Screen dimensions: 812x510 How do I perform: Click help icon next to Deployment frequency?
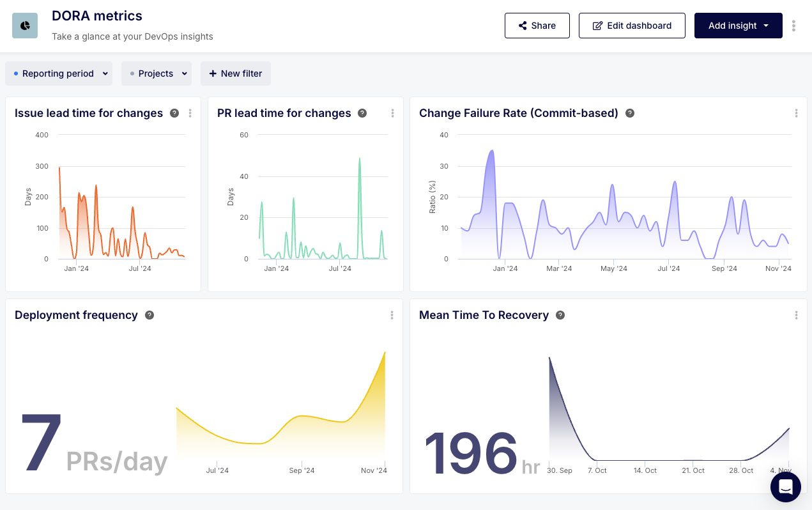click(x=149, y=315)
